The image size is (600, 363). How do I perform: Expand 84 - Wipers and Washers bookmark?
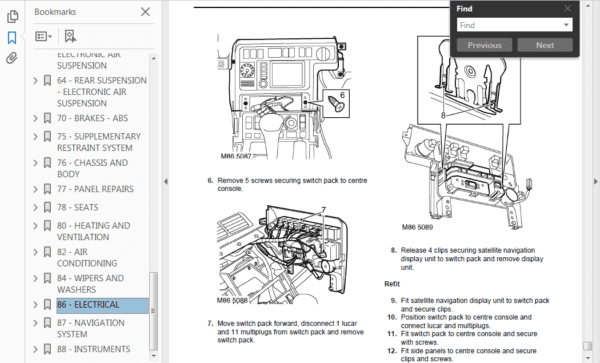tap(35, 278)
